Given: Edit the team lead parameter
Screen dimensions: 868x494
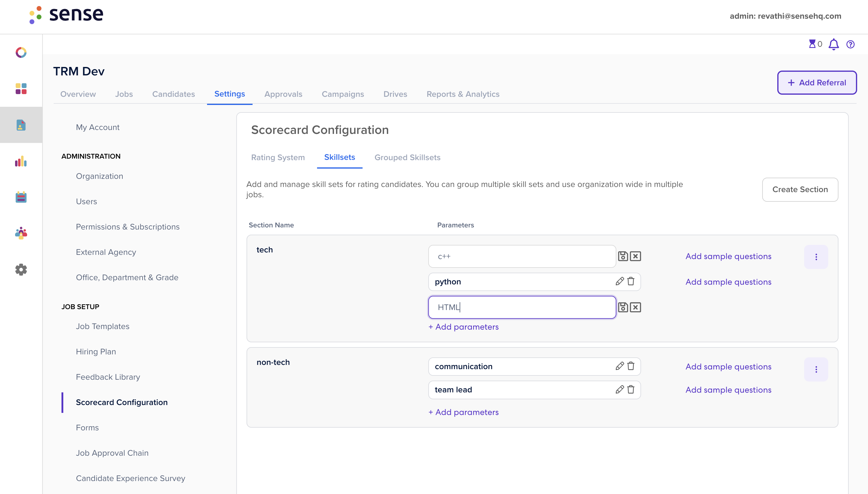Looking at the screenshot, I should [x=620, y=390].
